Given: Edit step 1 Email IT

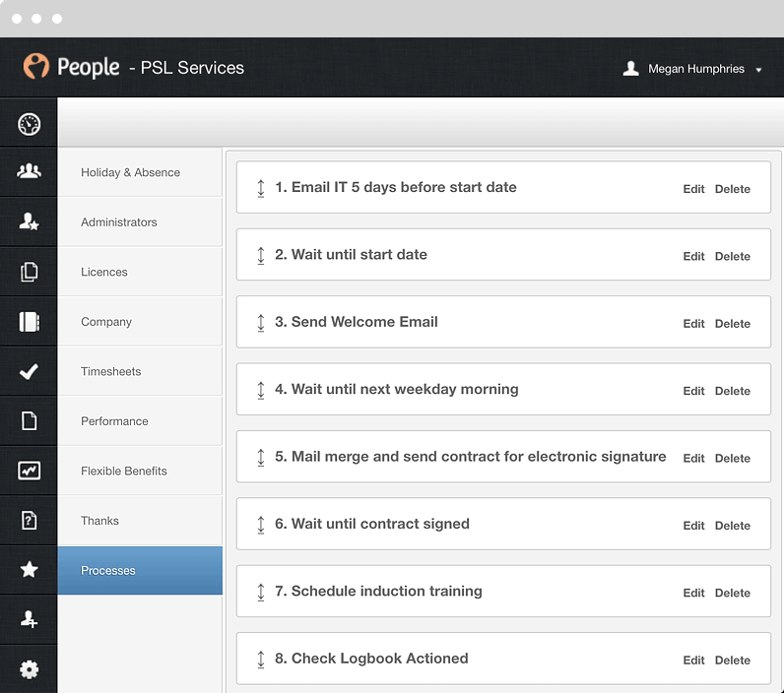Looking at the screenshot, I should pos(693,189).
